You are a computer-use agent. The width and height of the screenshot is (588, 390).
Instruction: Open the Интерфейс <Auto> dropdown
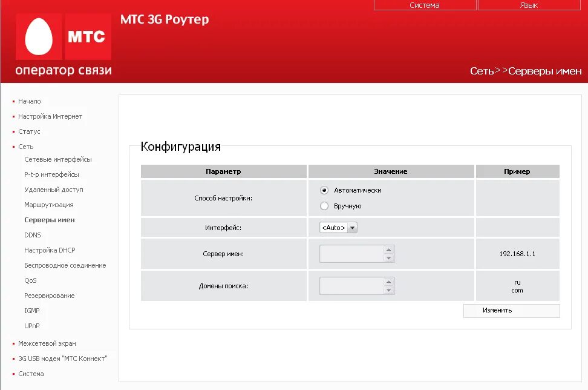point(338,228)
